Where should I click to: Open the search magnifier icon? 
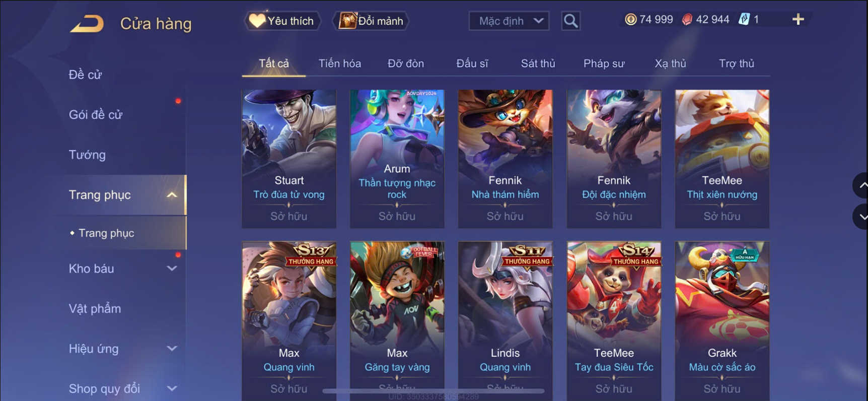[570, 21]
